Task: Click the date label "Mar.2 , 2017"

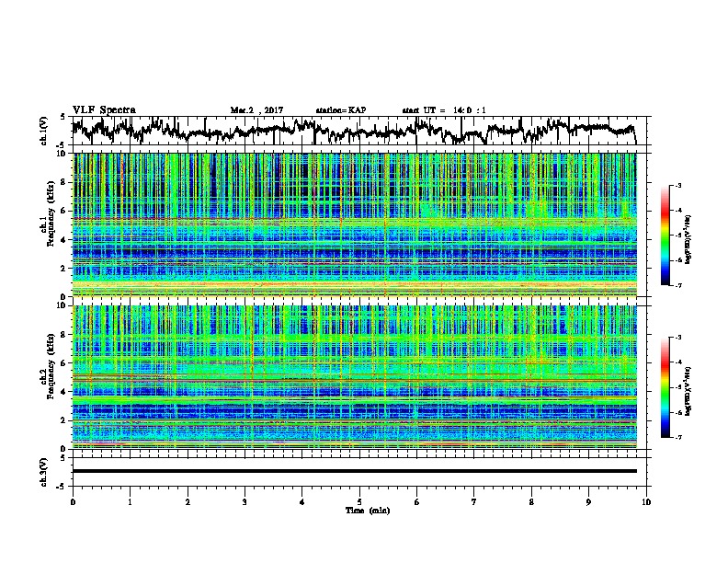Action: [256, 110]
